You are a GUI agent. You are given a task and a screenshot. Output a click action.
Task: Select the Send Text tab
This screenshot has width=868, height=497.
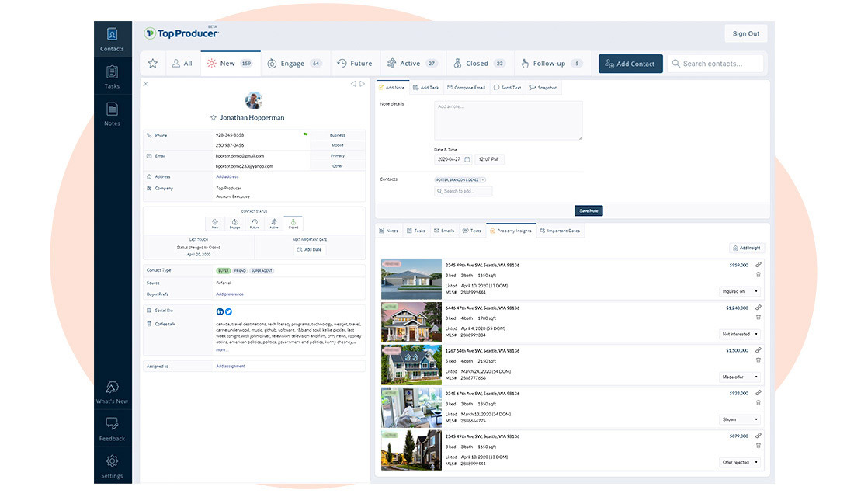(x=508, y=88)
